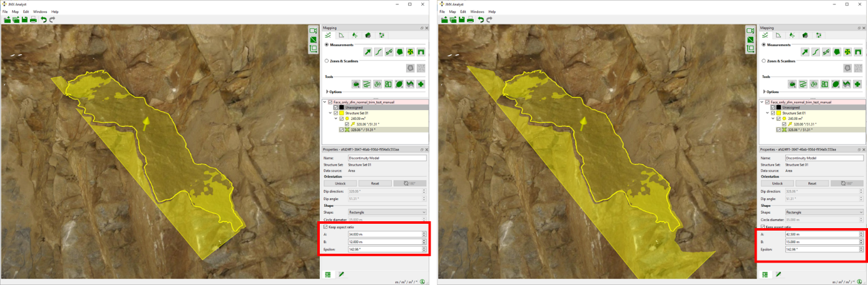Image resolution: width=868 pixels, height=285 pixels.
Task: Click Reset button in left window
Action: coord(375,183)
